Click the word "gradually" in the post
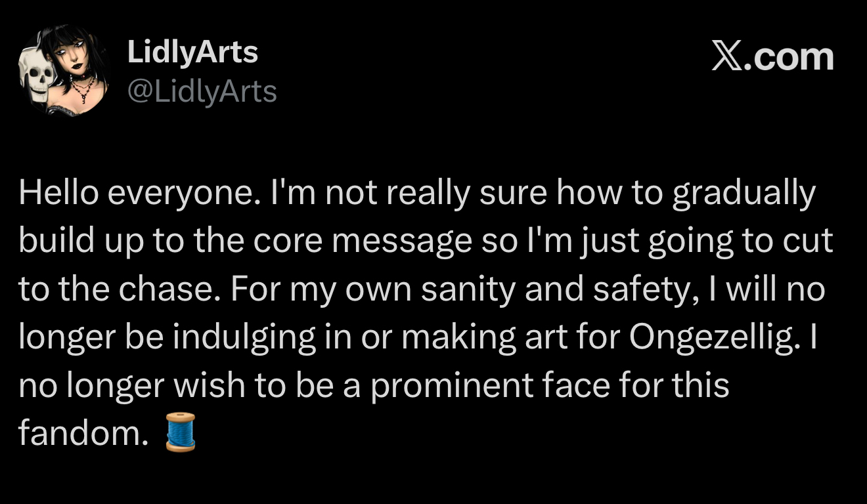This screenshot has height=504, width=867. click(744, 194)
